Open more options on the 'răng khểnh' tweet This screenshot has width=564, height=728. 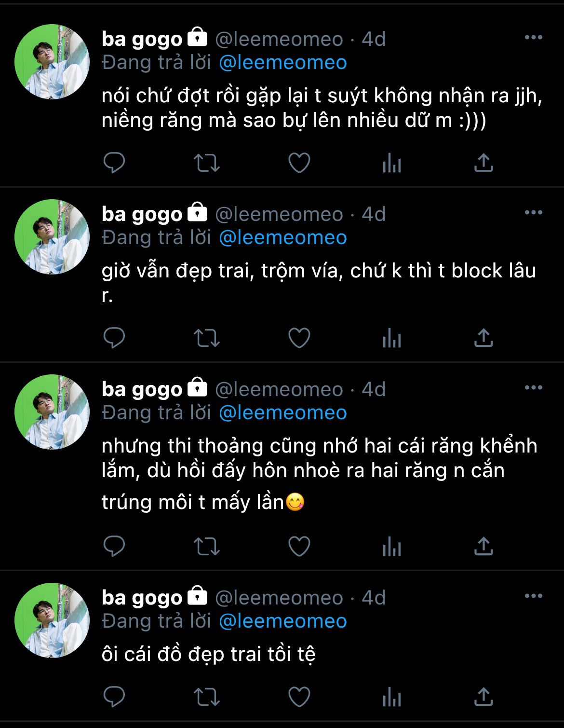tap(533, 388)
